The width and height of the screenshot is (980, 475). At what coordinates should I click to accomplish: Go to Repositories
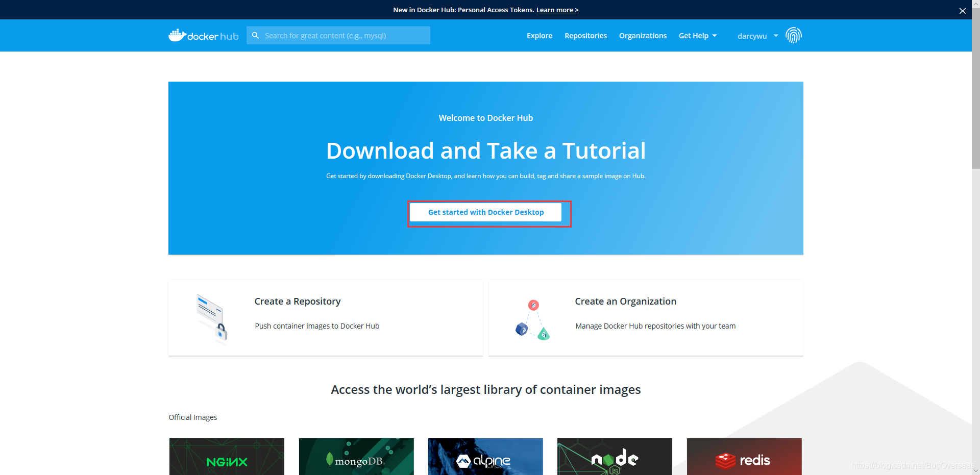pyautogui.click(x=585, y=36)
